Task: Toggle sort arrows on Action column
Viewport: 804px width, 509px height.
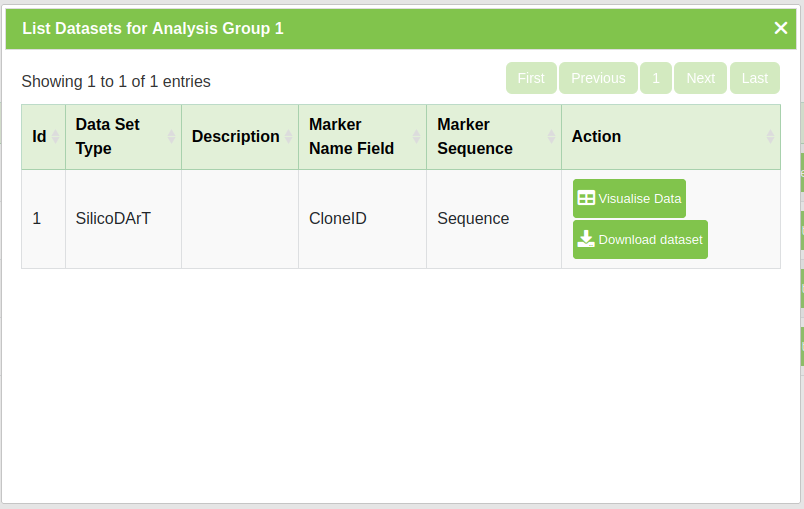Action: coord(770,137)
